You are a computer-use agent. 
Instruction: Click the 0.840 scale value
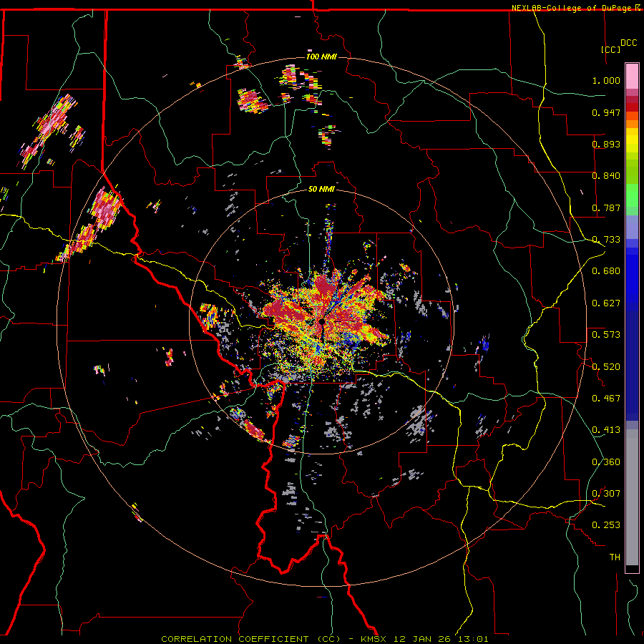point(606,176)
